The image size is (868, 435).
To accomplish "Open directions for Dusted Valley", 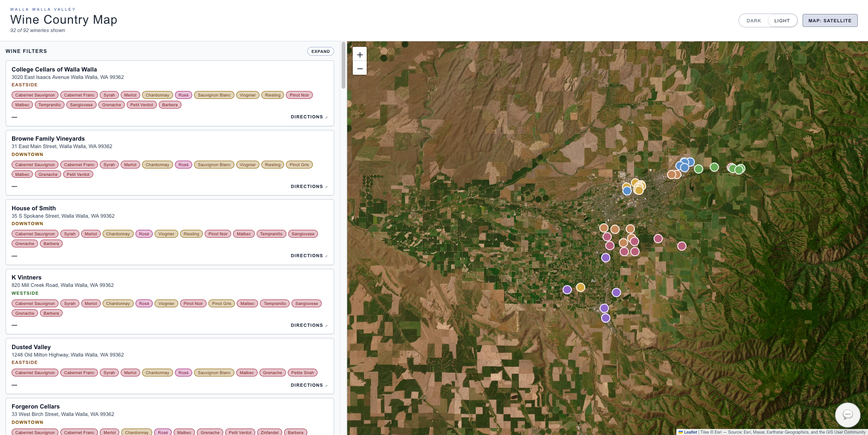I will point(309,385).
